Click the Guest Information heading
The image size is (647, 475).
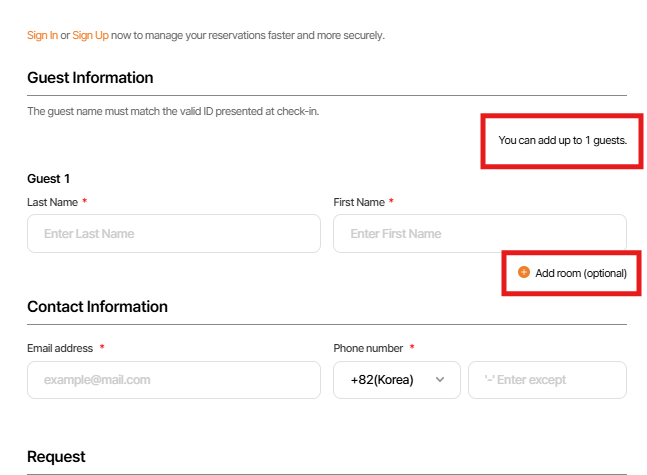[x=90, y=78]
